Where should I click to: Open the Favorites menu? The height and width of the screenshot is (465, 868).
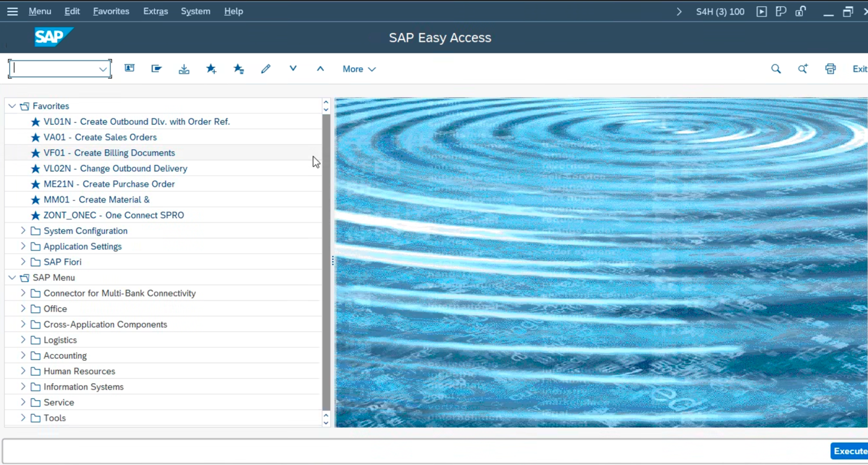pos(111,12)
